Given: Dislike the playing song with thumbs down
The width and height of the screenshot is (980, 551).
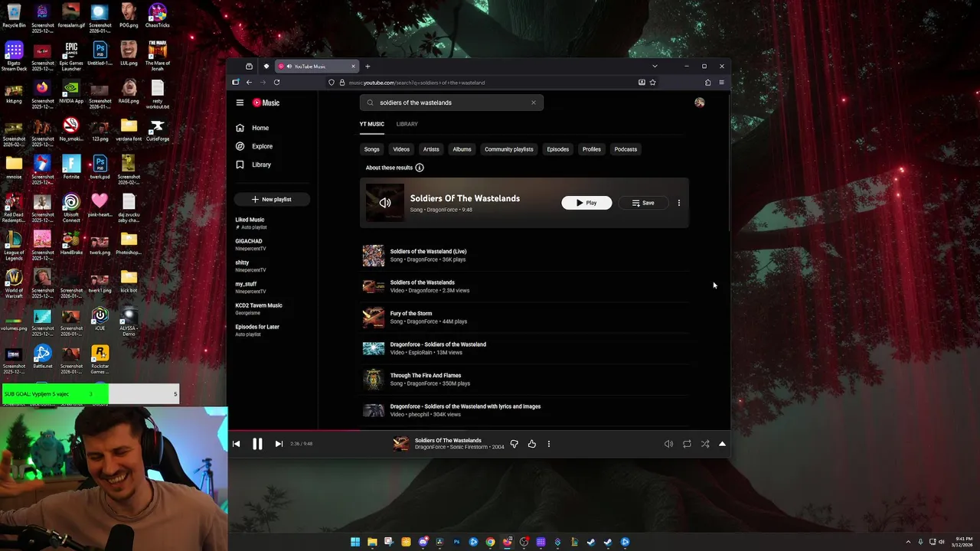Looking at the screenshot, I should click(x=514, y=444).
